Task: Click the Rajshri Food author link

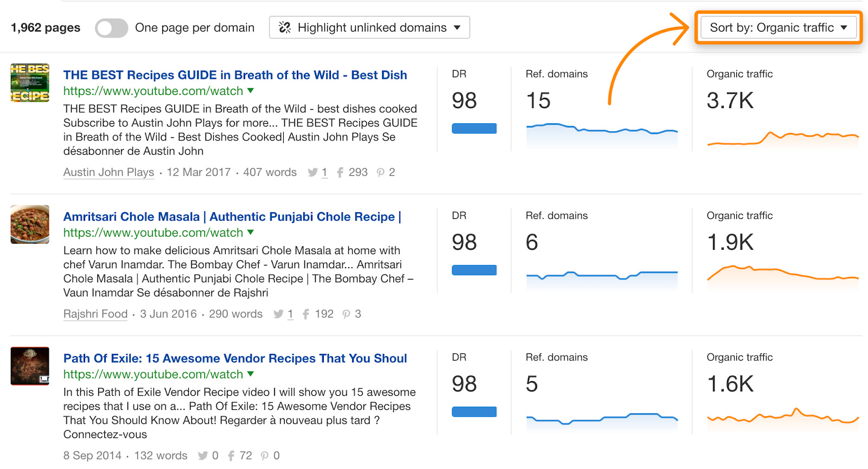Action: (x=95, y=314)
